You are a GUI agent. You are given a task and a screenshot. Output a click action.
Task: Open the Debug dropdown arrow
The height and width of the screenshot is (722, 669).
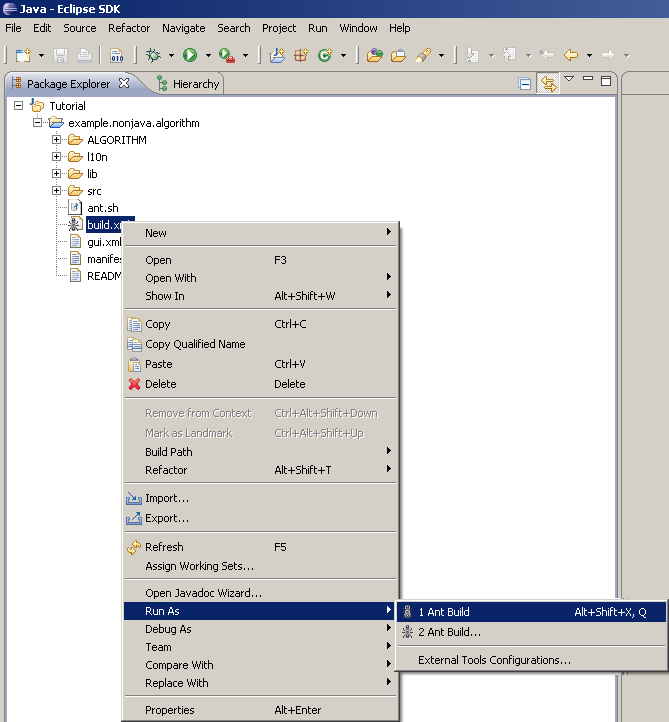pyautogui.click(x=171, y=56)
